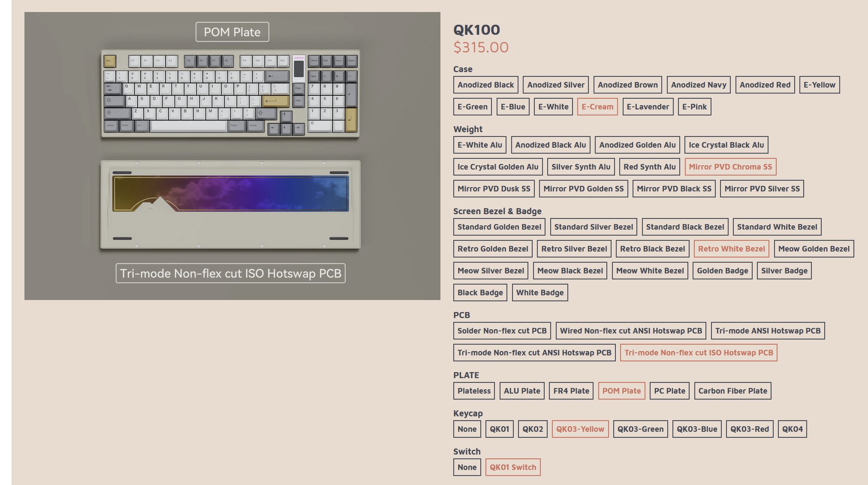Choose the Solder Non-flex cut PCB
This screenshot has height=485, width=868.
[502, 331]
